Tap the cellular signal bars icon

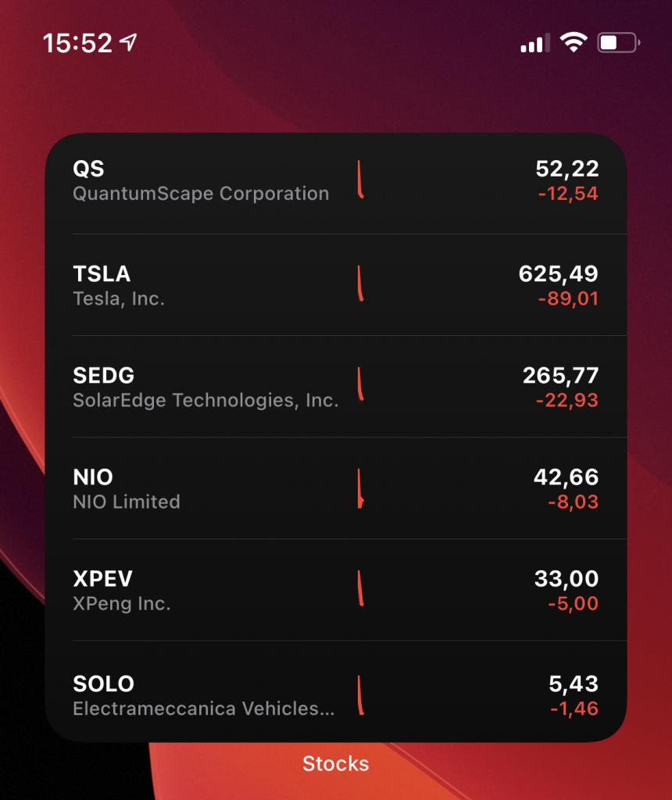pyautogui.click(x=535, y=43)
